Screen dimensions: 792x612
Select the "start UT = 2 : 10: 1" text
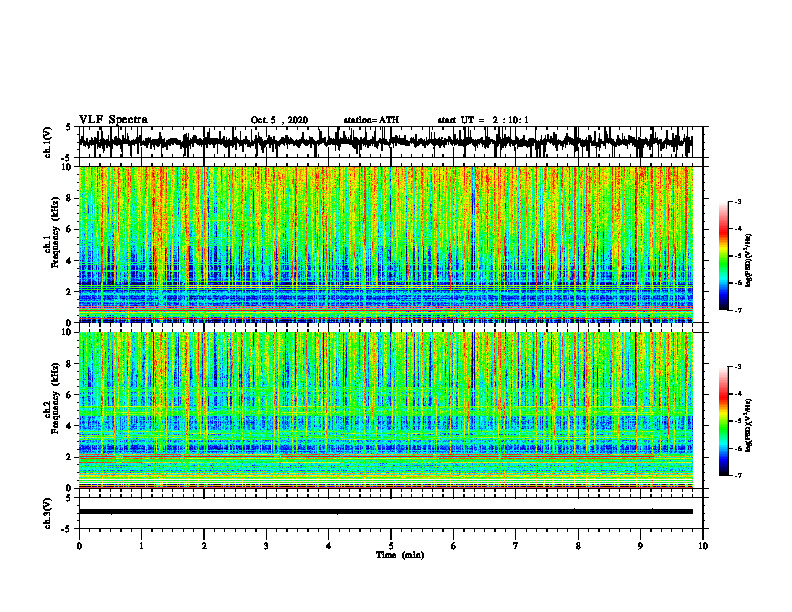[483, 120]
